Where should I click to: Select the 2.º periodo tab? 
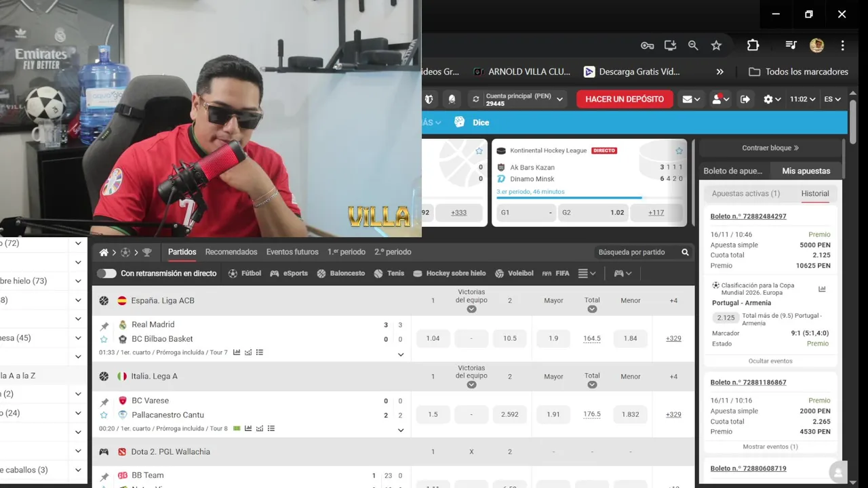click(x=393, y=252)
